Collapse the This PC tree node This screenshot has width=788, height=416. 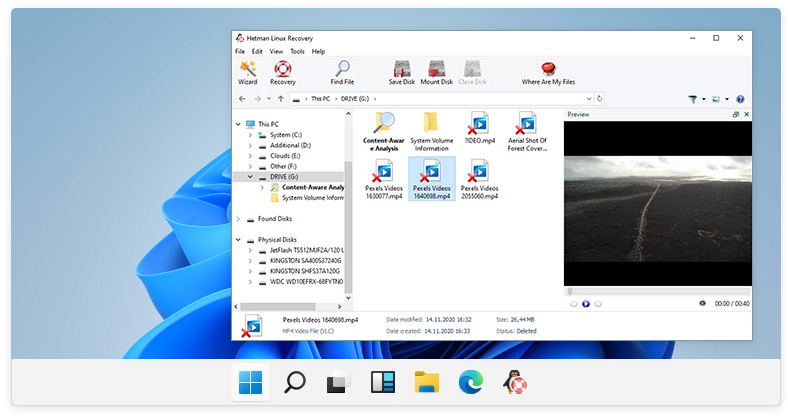point(238,124)
